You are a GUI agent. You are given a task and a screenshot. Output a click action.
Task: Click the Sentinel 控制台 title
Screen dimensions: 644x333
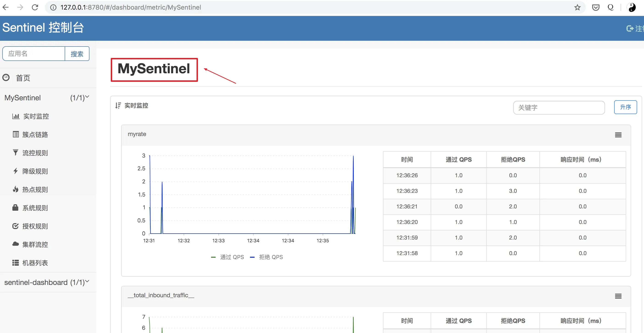[x=43, y=27]
